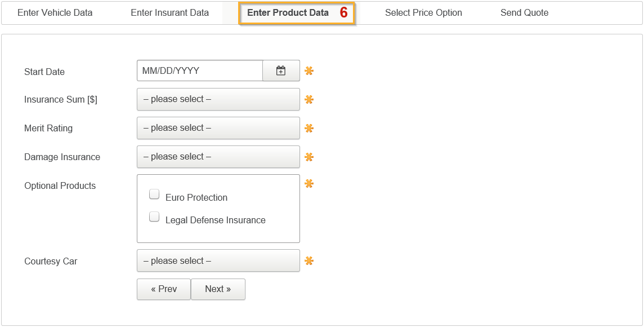Click the required asterisk beside Insurance Sum

pyautogui.click(x=309, y=100)
